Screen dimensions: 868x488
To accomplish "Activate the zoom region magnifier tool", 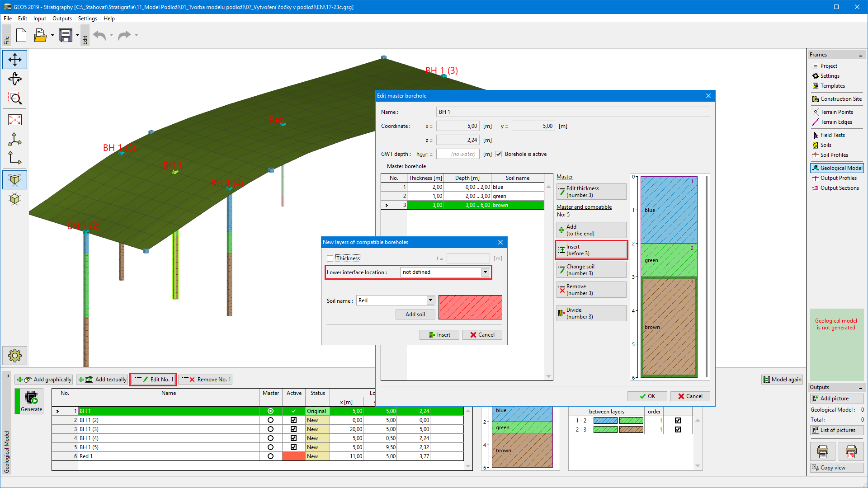I will click(15, 98).
